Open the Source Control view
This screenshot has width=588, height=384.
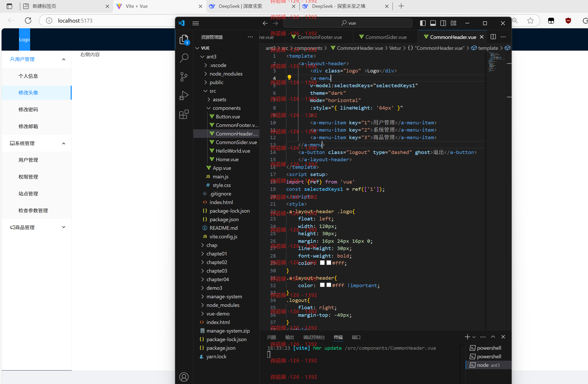tap(184, 77)
